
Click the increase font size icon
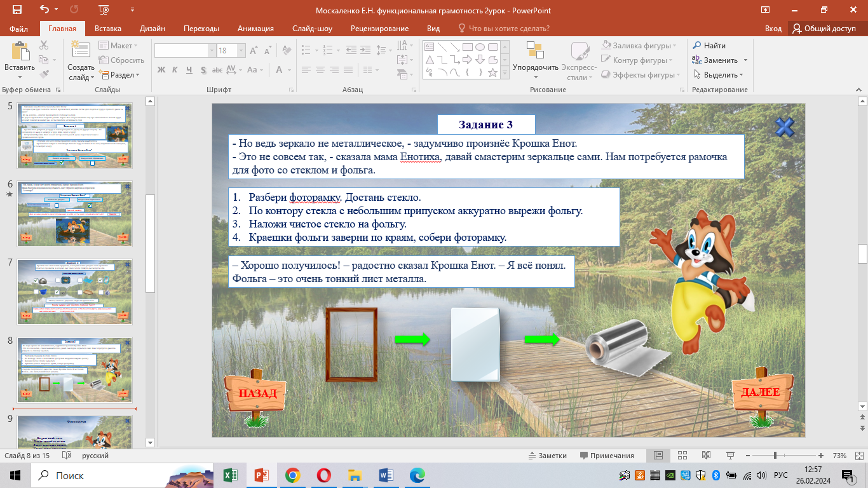click(254, 50)
